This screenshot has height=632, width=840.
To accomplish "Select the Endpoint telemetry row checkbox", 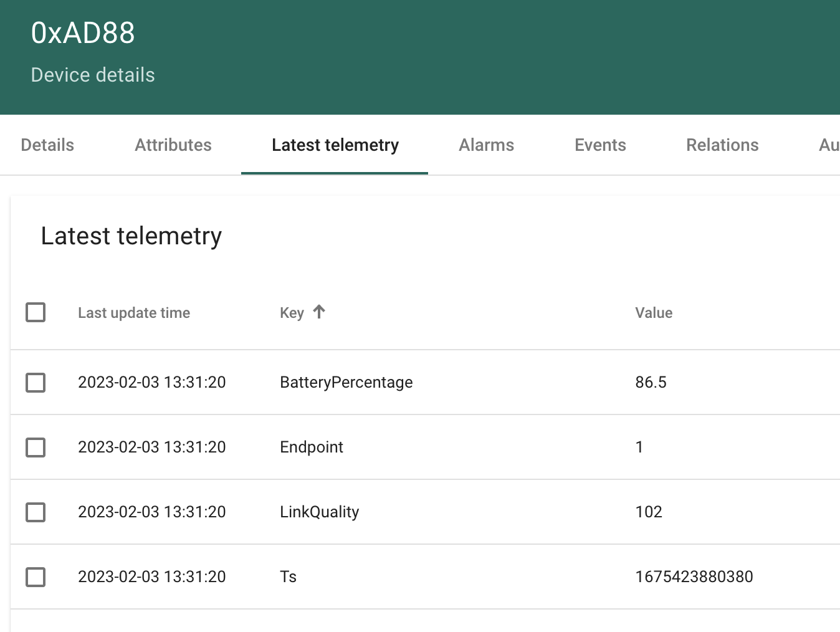I will click(36, 447).
